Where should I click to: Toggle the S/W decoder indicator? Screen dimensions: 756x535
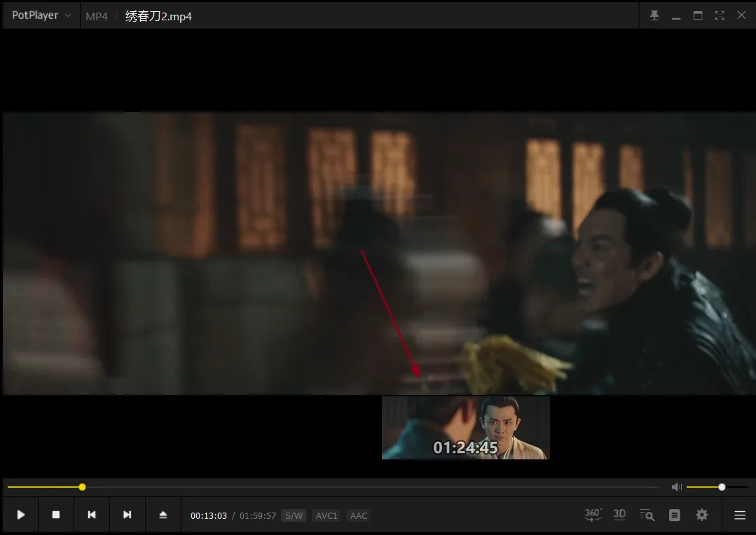(294, 515)
